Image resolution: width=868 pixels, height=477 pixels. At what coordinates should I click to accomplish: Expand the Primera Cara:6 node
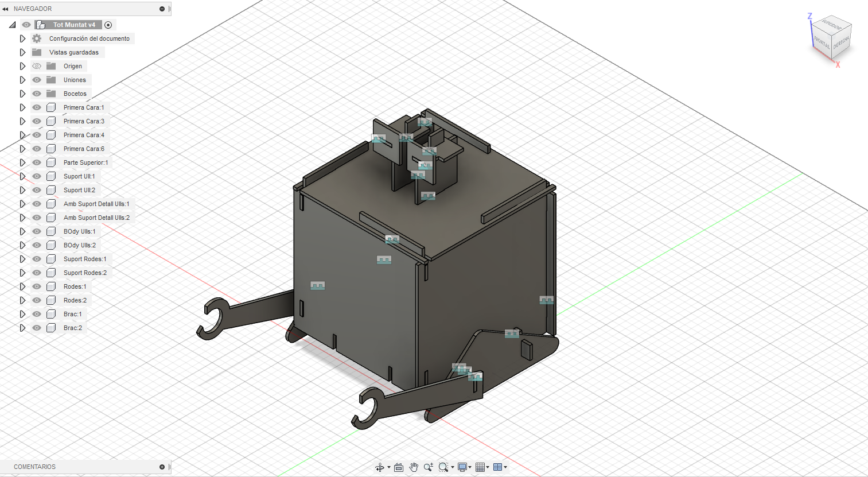point(22,149)
